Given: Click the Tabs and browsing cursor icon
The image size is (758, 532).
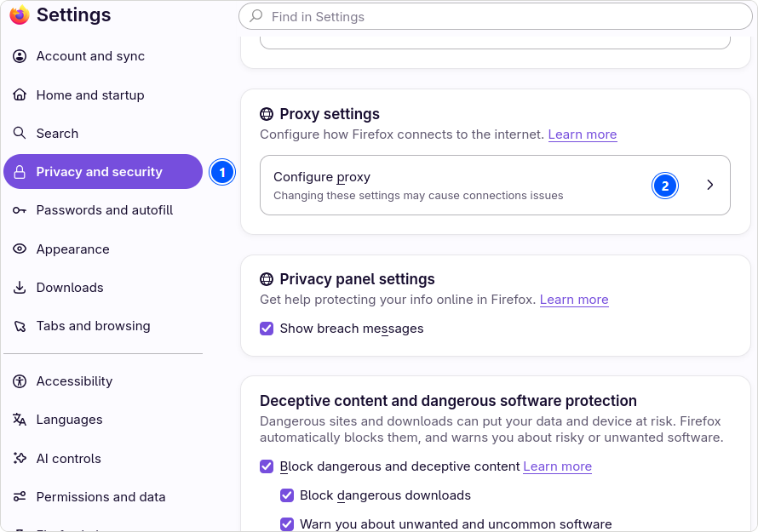Looking at the screenshot, I should [20, 326].
